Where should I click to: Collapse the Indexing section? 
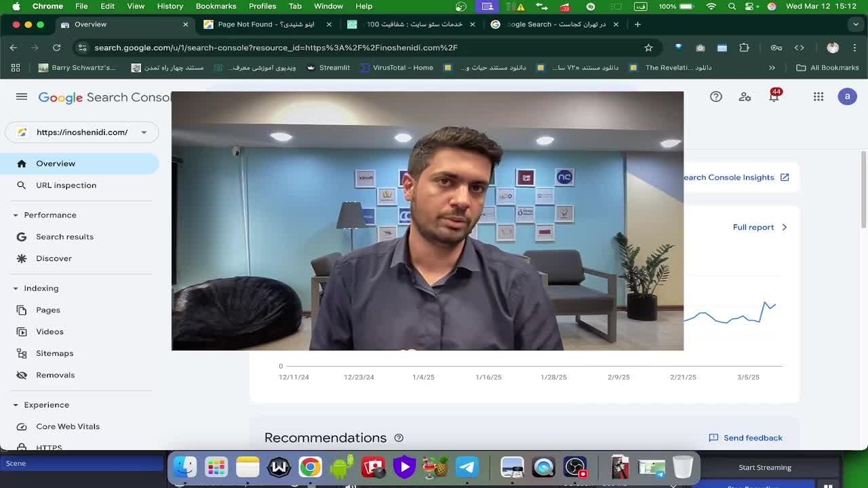click(16, 288)
